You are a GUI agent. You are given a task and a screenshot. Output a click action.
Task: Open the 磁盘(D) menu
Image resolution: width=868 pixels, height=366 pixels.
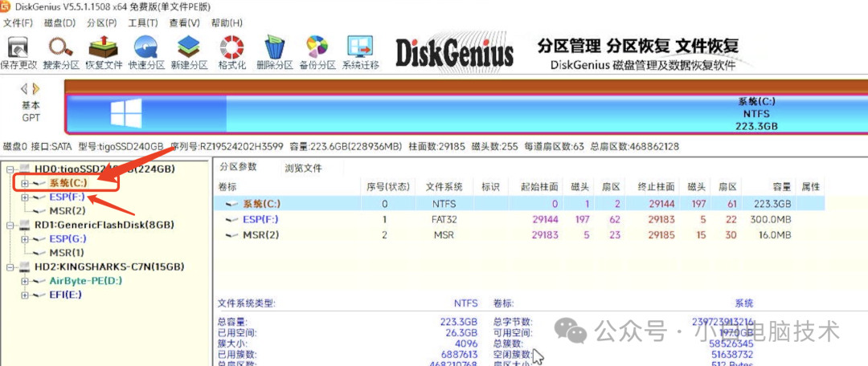coord(59,23)
